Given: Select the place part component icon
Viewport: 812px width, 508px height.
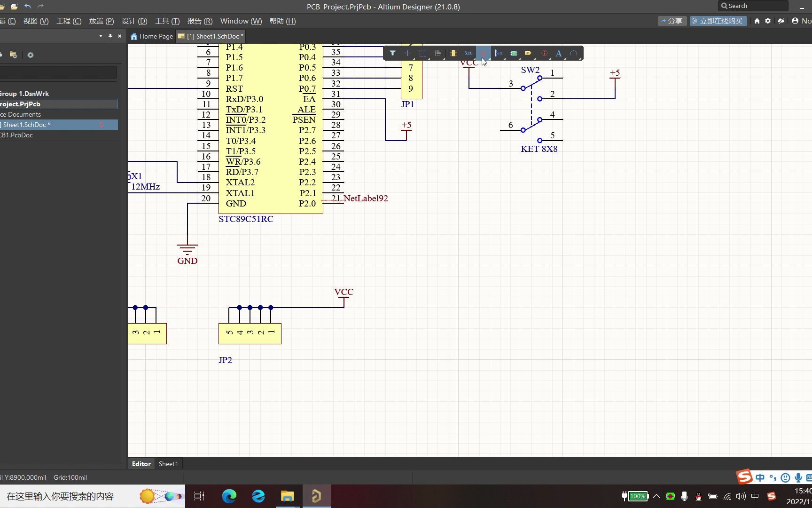Looking at the screenshot, I should [453, 53].
